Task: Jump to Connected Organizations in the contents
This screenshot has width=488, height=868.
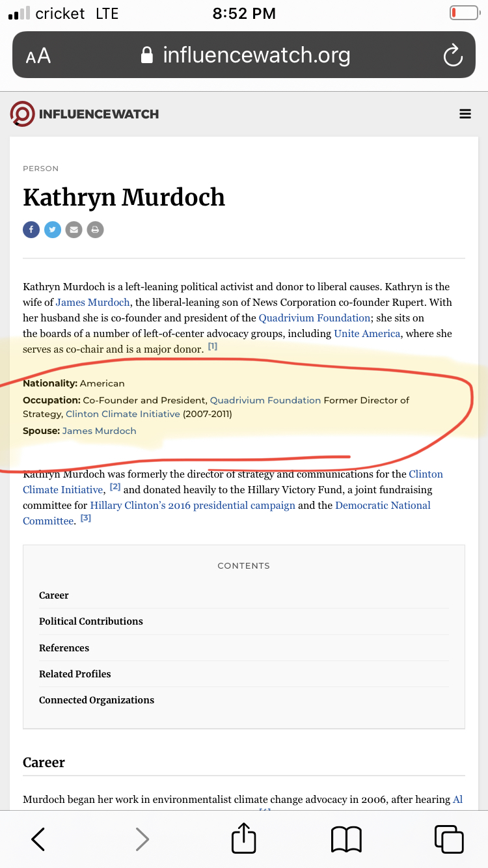Action: click(97, 700)
